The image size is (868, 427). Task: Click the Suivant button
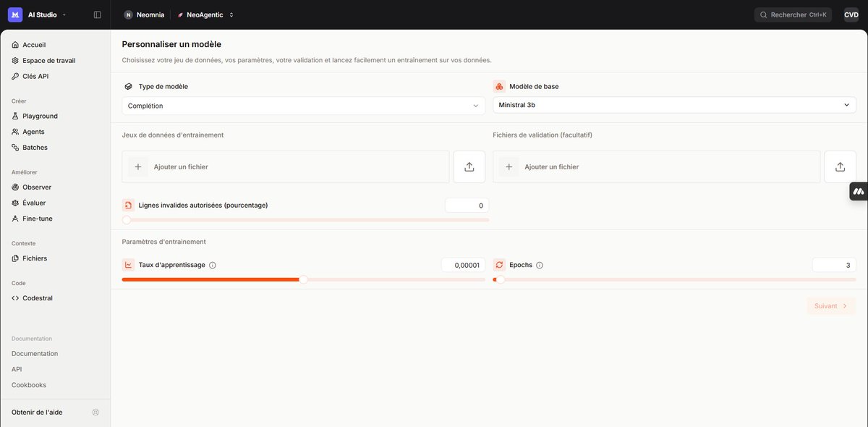coord(831,306)
